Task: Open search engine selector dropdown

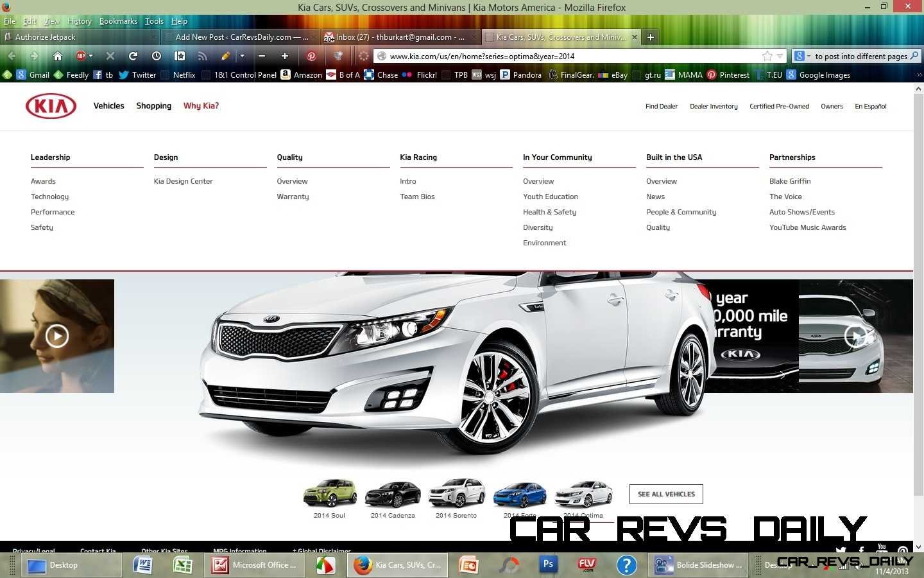Action: pyautogui.click(x=809, y=56)
